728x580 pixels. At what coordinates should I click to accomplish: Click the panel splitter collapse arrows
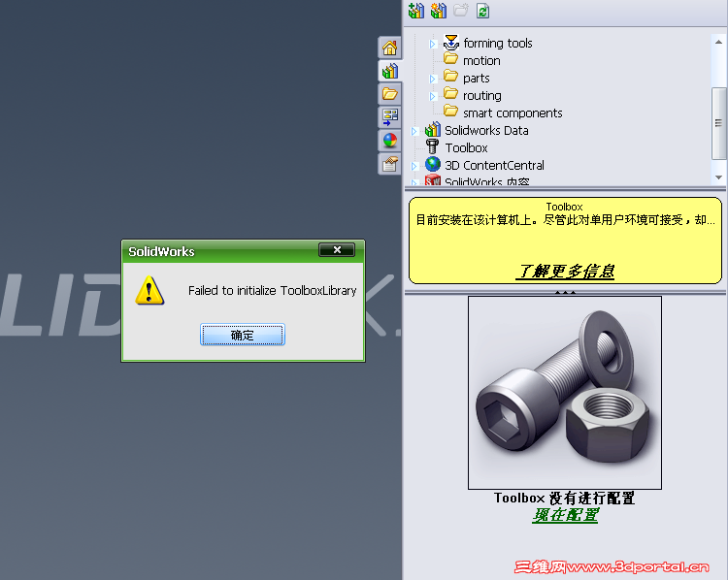click(x=565, y=292)
